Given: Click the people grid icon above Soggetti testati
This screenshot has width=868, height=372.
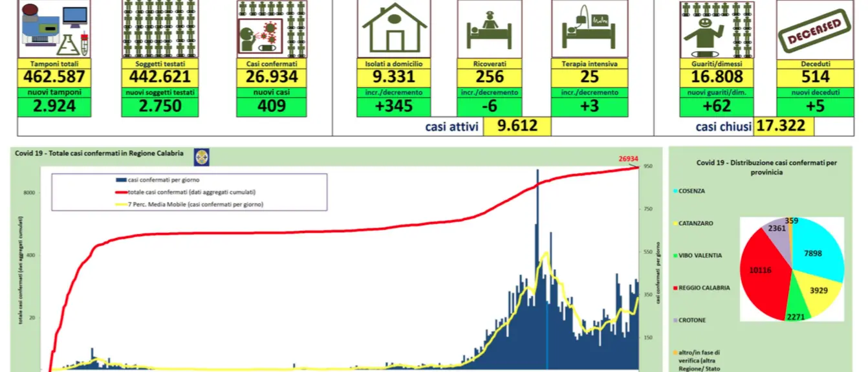Looking at the screenshot, I should pos(160,28).
